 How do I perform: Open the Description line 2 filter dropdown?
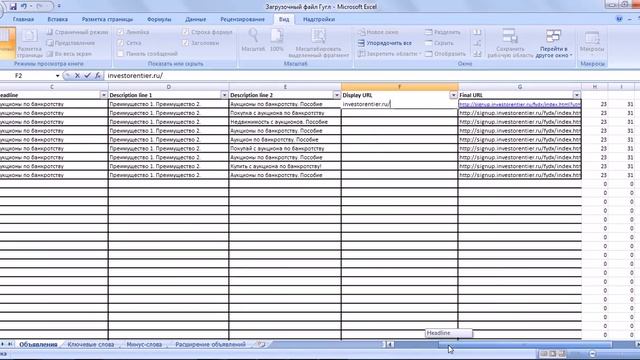(x=337, y=95)
